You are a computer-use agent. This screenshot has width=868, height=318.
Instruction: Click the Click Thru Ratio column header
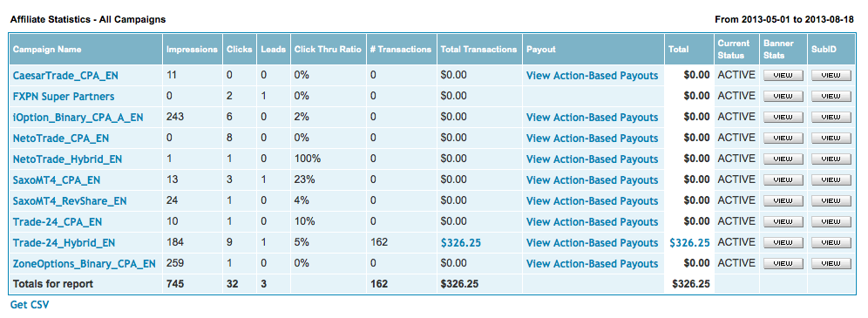pyautogui.click(x=328, y=49)
